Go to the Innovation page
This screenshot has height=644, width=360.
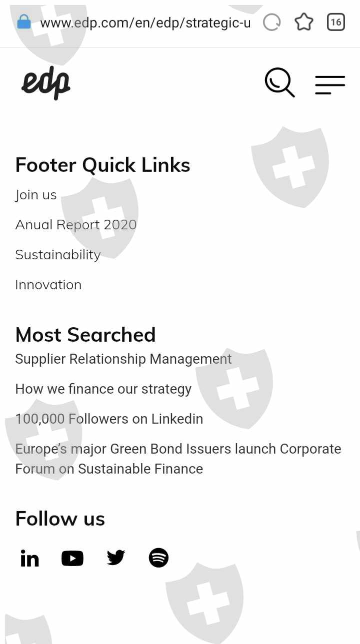point(48,285)
